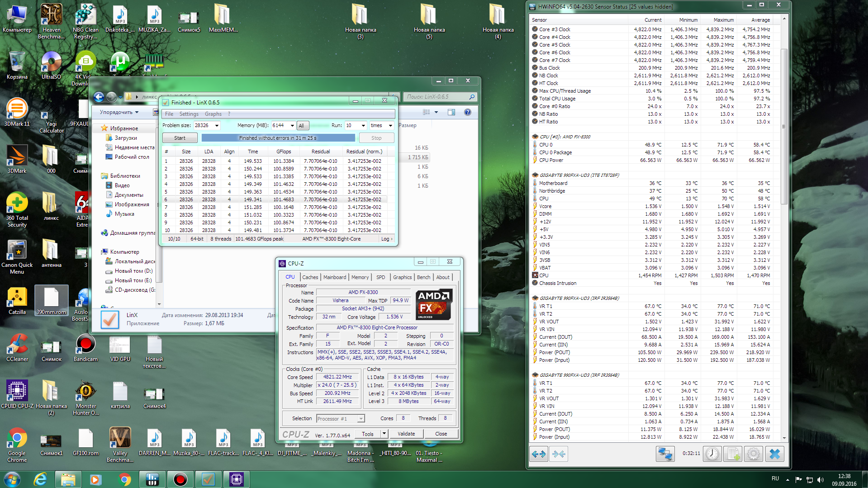The height and width of the screenshot is (488, 868).
Task: Click the Explorer search field for LinX-0.6.5
Action: click(x=436, y=97)
